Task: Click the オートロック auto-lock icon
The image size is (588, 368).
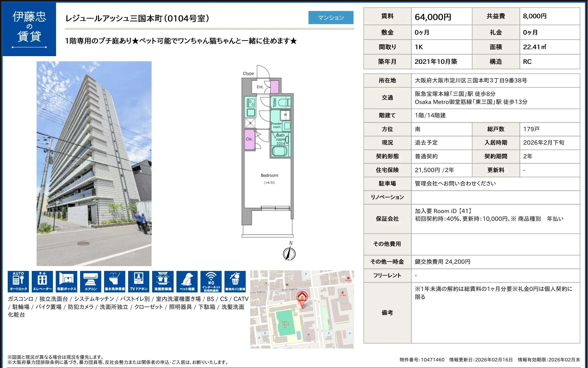Action: tap(18, 281)
